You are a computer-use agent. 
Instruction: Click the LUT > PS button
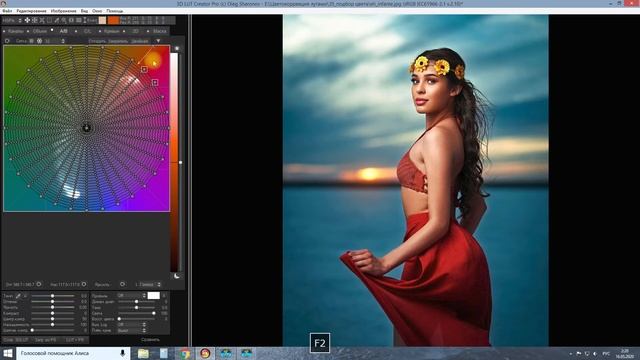tap(75, 340)
